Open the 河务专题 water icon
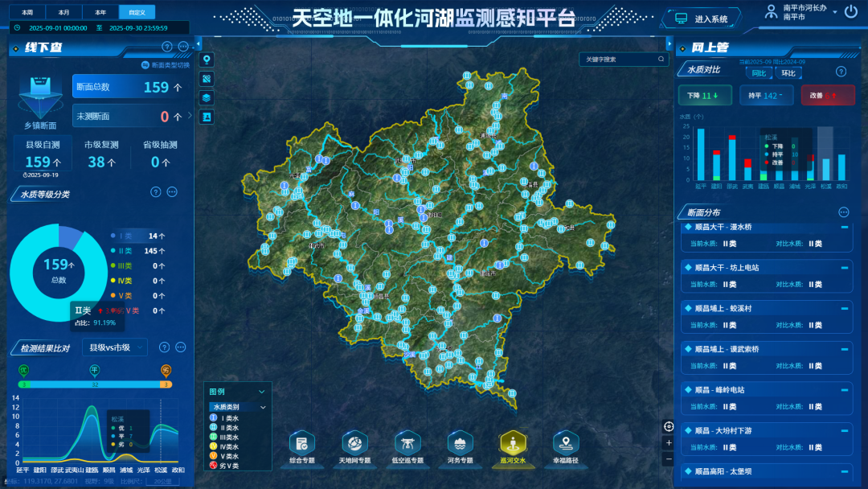Screen dimensions: 868x489 coord(461,443)
